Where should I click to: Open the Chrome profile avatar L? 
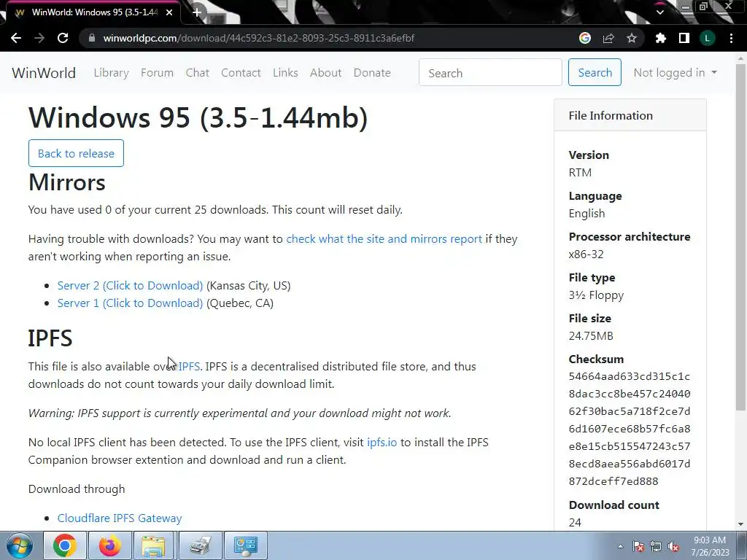coord(708,38)
